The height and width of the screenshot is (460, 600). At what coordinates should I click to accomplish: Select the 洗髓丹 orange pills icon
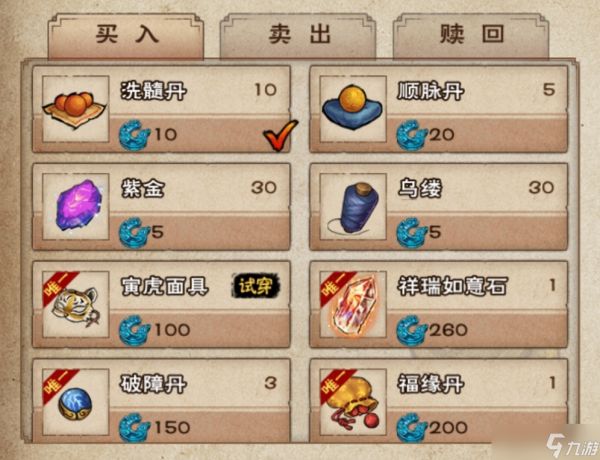coord(75,109)
